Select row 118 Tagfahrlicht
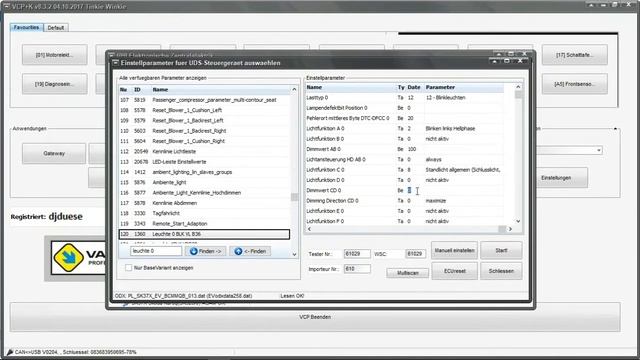The width and height of the screenshot is (640, 360). pyautogui.click(x=204, y=213)
